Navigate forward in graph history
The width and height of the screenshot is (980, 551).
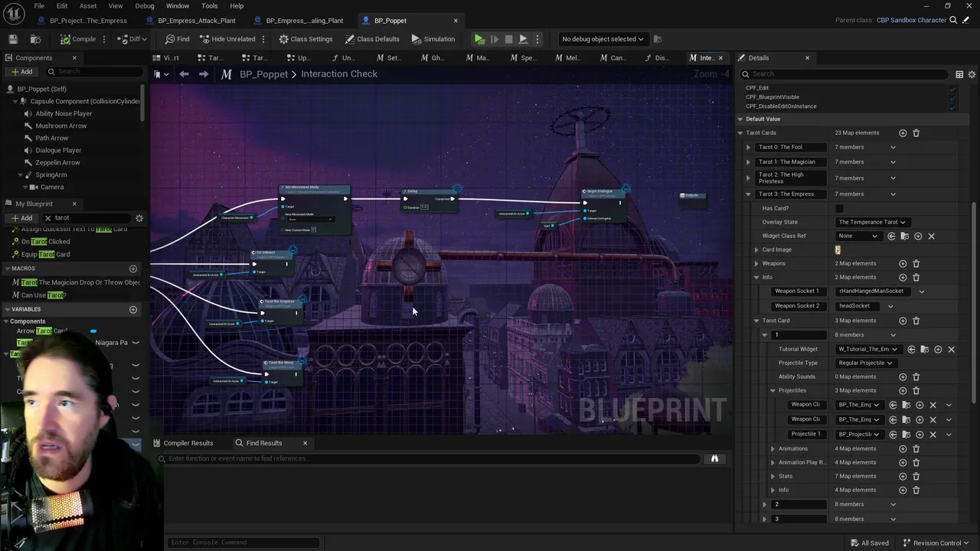click(203, 74)
